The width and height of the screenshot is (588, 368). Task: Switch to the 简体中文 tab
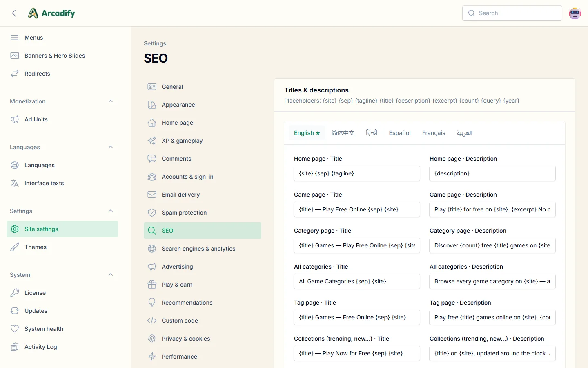coord(343,133)
